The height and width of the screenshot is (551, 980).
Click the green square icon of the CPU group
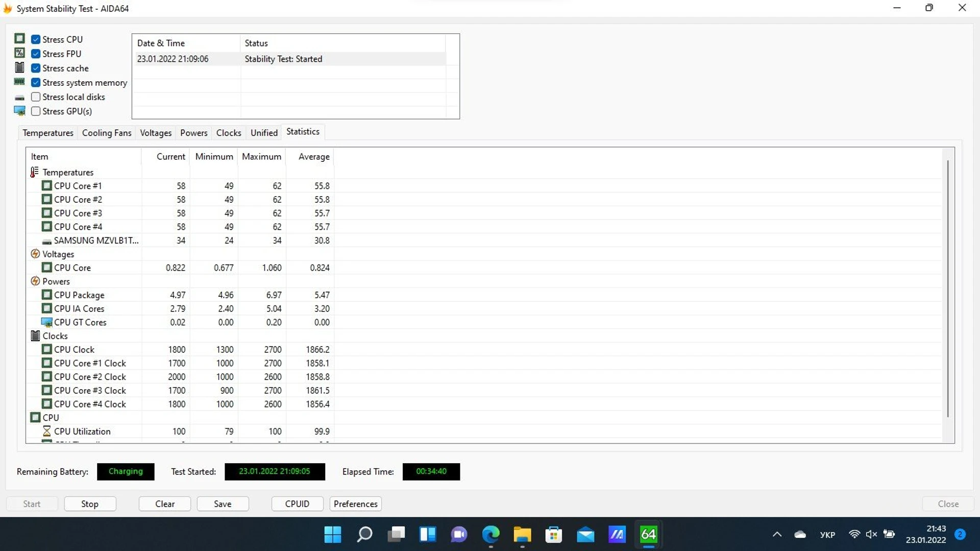pyautogui.click(x=35, y=417)
